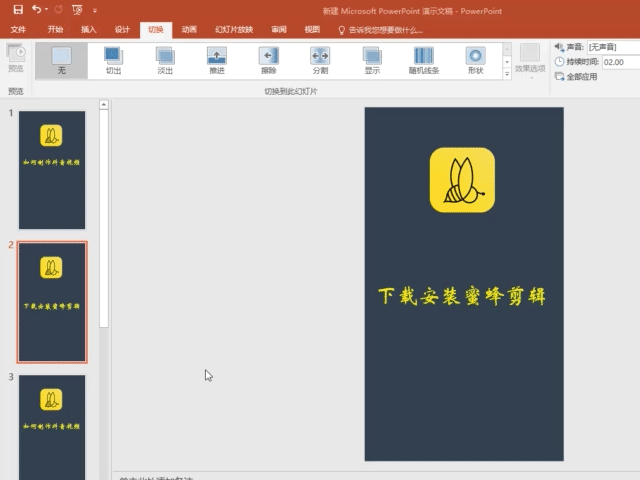Click the Save icon in quick access toolbar
The width and height of the screenshot is (640, 480).
click(18, 9)
